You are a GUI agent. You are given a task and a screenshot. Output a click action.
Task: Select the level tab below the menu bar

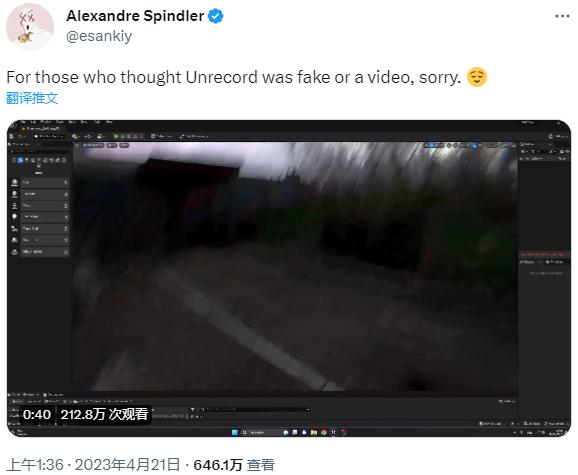pos(42,128)
